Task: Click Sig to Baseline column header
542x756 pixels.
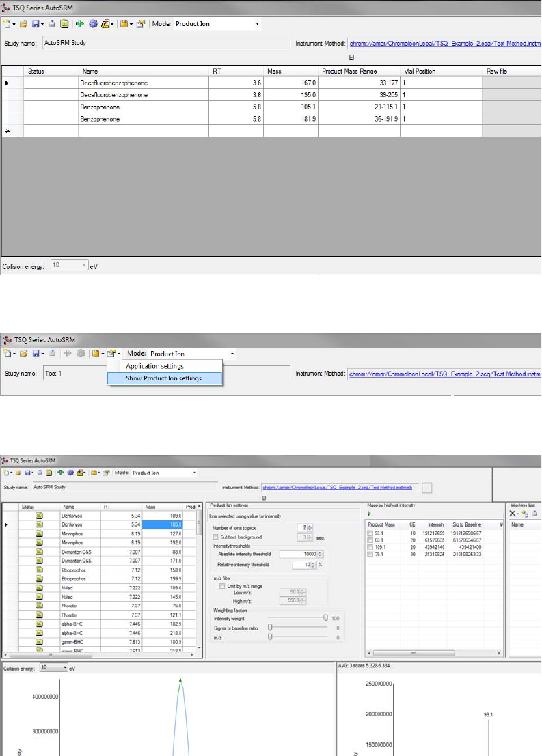Action: pyautogui.click(x=466, y=524)
